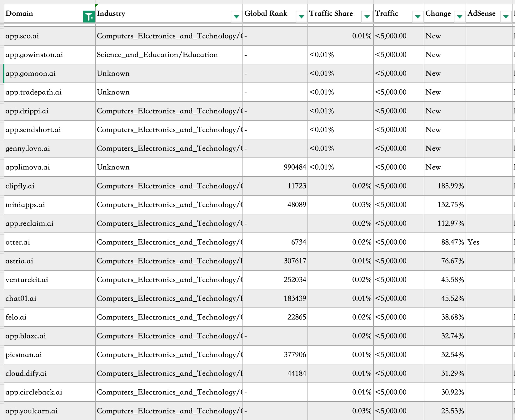
Task: Click the Yes AdSense cell for otter.ai
Action: [489, 242]
